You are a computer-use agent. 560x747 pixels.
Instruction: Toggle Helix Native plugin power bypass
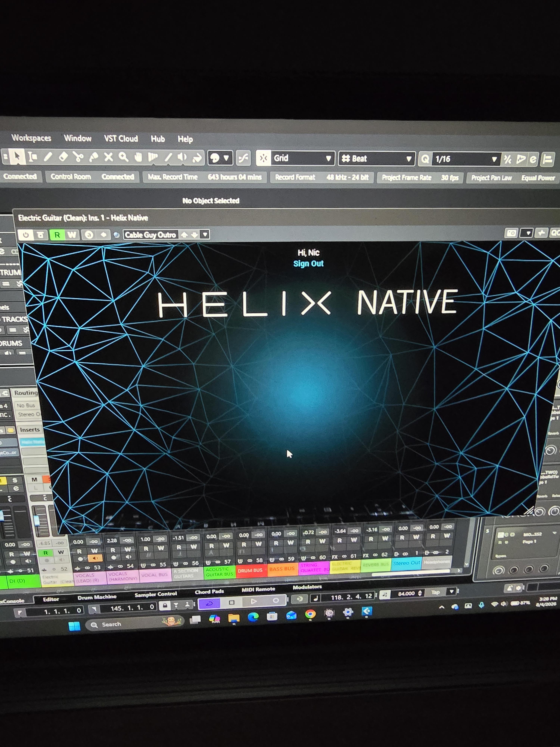tap(26, 234)
